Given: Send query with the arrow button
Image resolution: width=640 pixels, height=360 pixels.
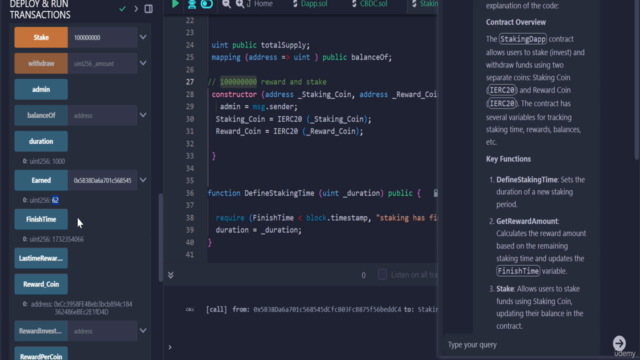Looking at the screenshot, I should coord(619,343).
